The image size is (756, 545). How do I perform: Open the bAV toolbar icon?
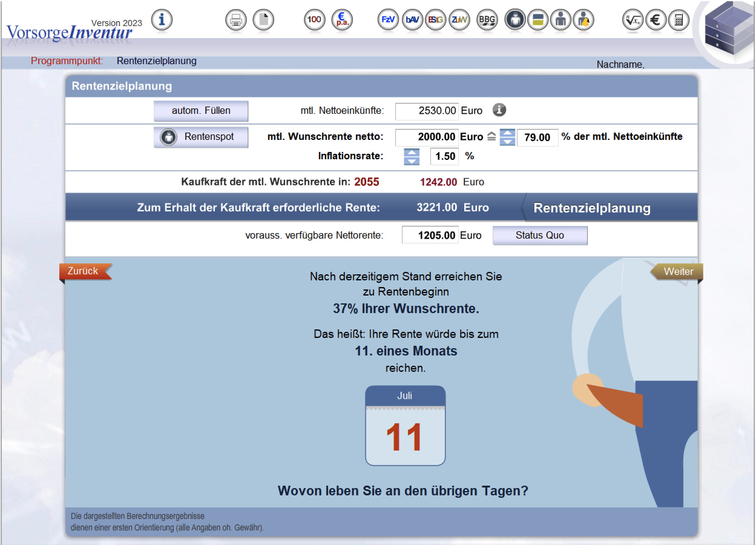pyautogui.click(x=412, y=20)
